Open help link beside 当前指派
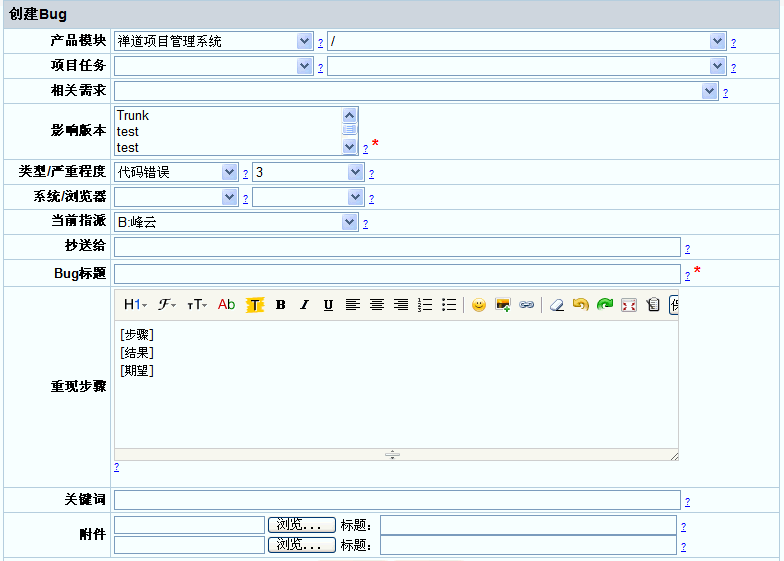 tap(366, 224)
